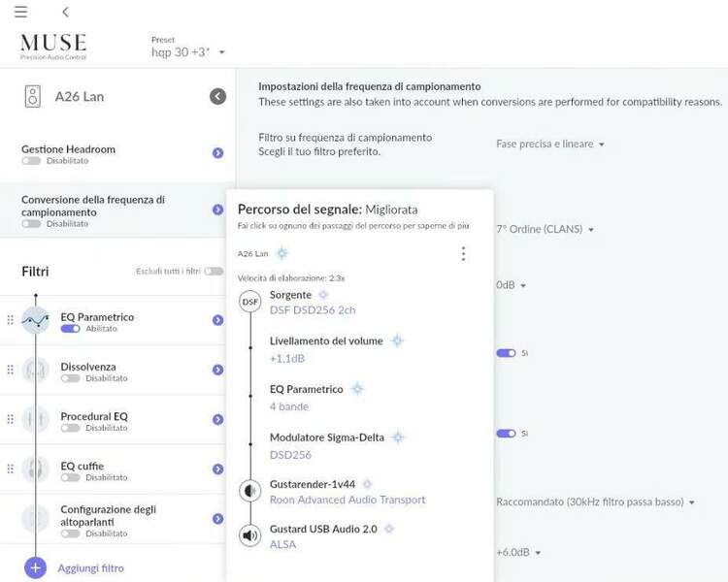Click the plus icon for Aggiungi filtro
The width and height of the screenshot is (728, 582).
click(36, 567)
